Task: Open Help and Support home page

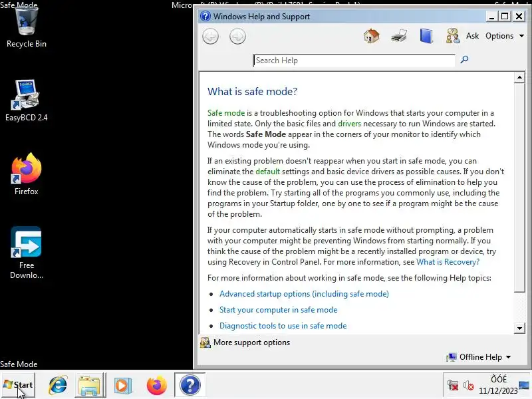Action: (372, 36)
